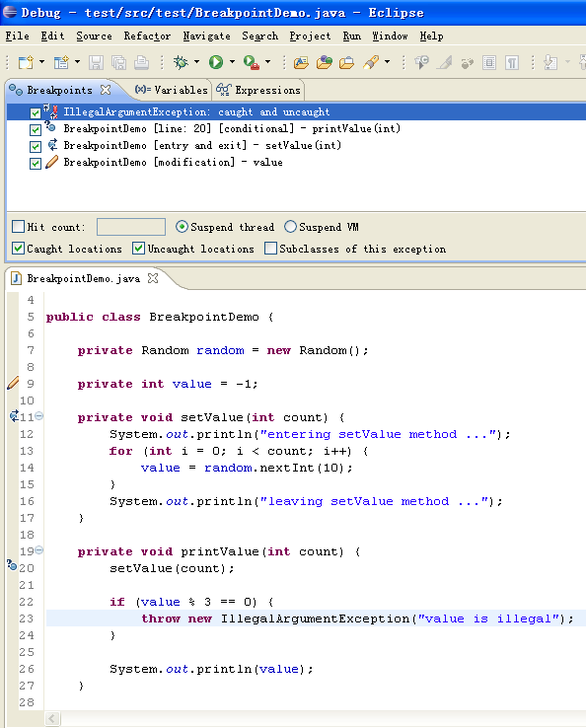Image resolution: width=586 pixels, height=728 pixels.
Task: Enable the Hit count checkbox
Action: point(18,227)
